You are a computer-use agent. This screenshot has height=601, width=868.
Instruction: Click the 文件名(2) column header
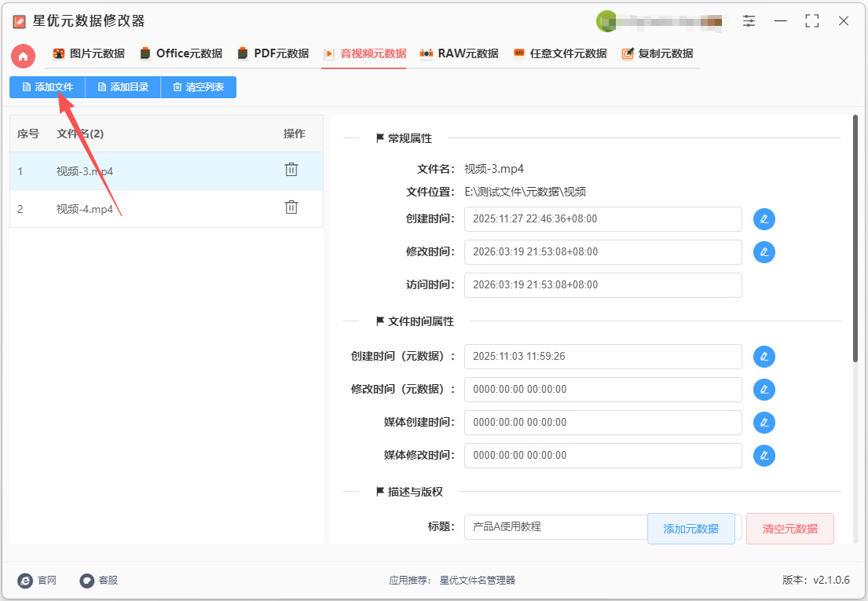tap(80, 134)
